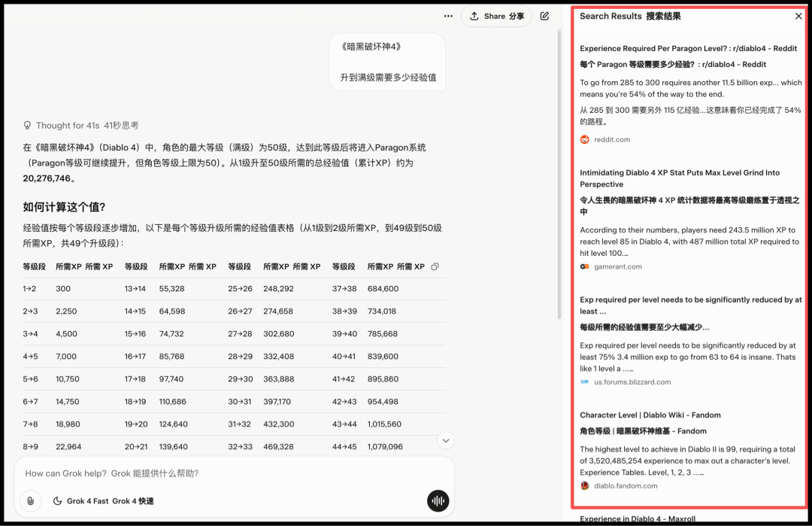Click XP value 684,600
The image size is (812, 526).
coord(383,289)
